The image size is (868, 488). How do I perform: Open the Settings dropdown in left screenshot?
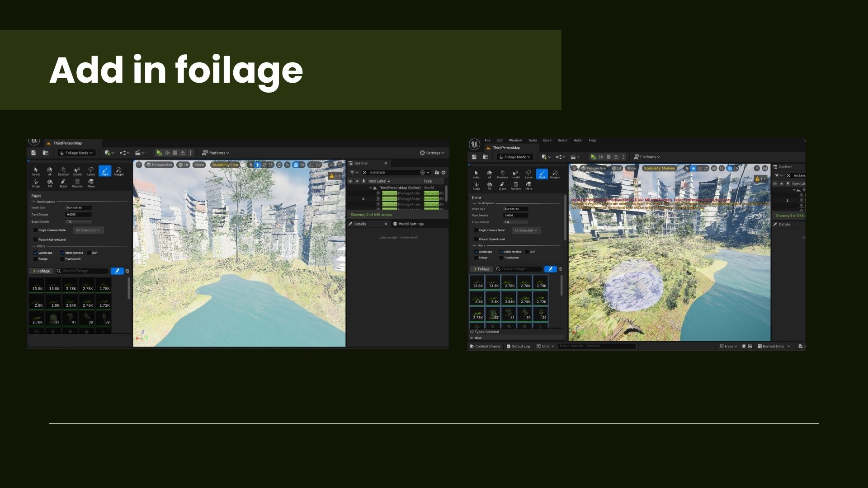(432, 153)
